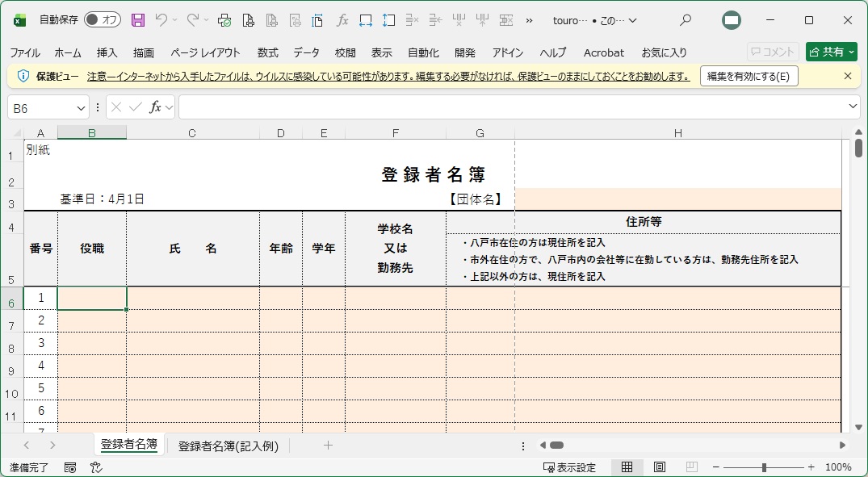Open the データ (Data) ribbon tab
This screenshot has width=868, height=477.
(x=306, y=52)
